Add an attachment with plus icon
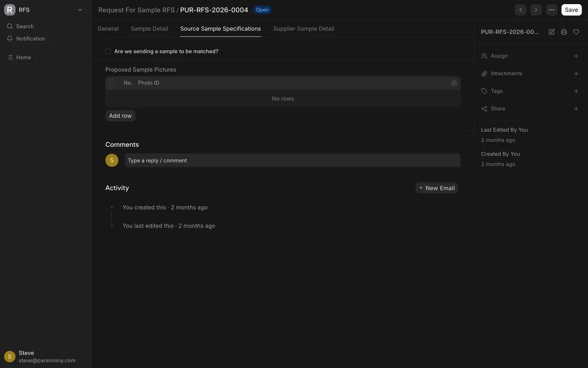This screenshot has width=588, height=368. (576, 74)
